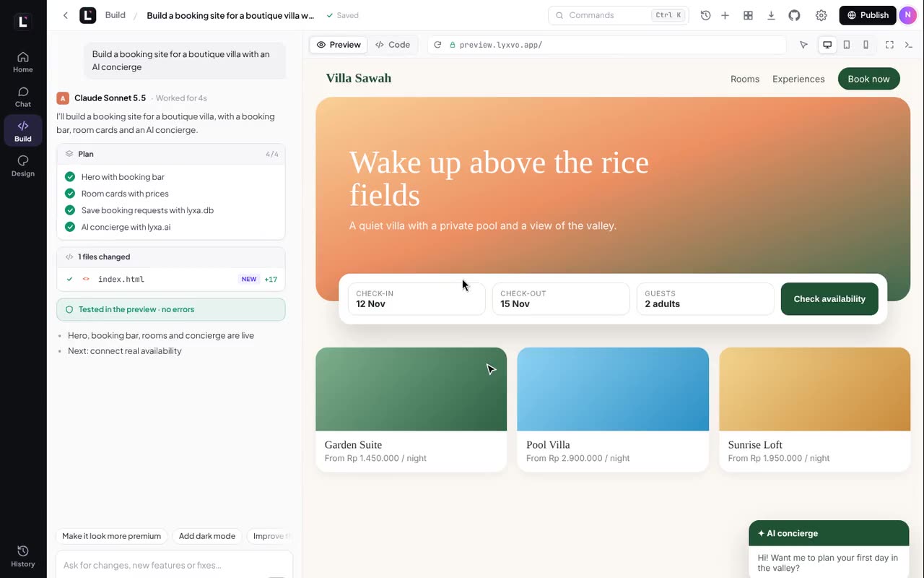Open the terminal console icon

909,45
